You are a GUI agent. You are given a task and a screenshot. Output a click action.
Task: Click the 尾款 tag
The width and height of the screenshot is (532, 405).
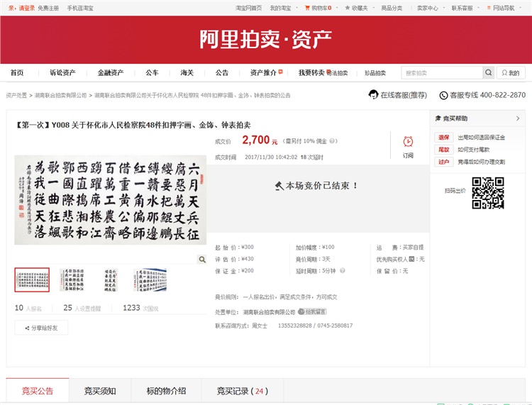(x=444, y=150)
